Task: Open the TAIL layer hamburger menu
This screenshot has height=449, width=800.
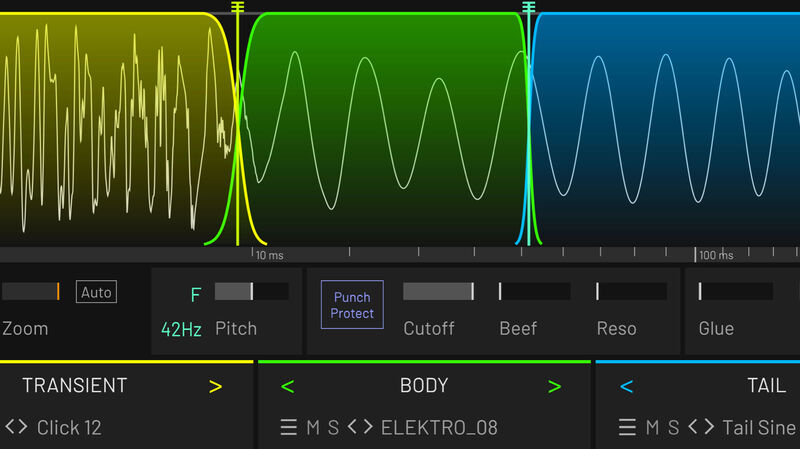Action: 627,428
